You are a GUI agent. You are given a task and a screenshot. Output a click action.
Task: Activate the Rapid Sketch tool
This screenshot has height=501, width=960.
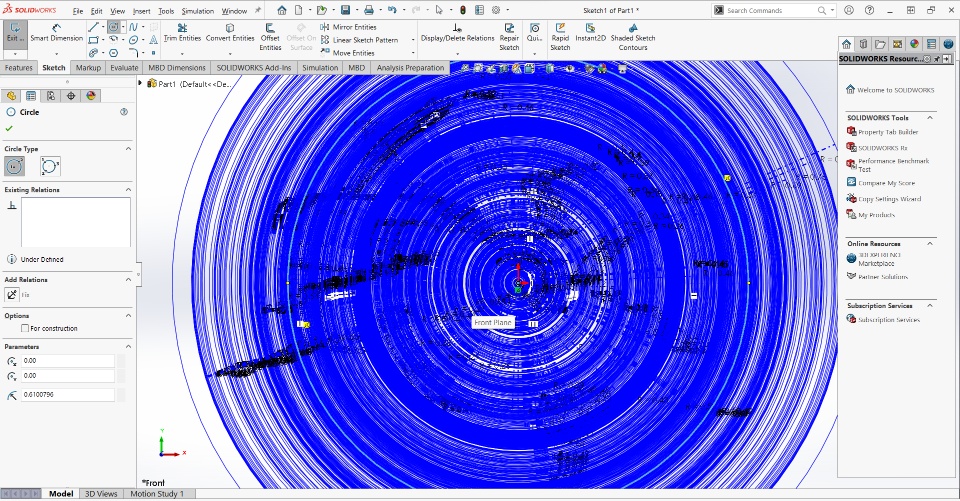tap(560, 35)
